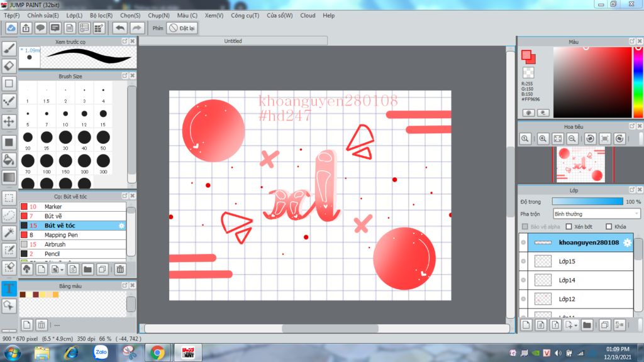
Task: Toggle Bảo vệ alpha checkbox
Action: click(525, 226)
